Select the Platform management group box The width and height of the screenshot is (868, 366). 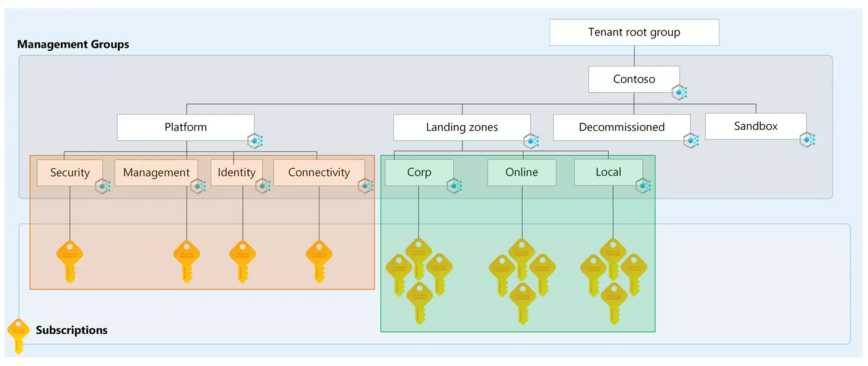pos(185,127)
